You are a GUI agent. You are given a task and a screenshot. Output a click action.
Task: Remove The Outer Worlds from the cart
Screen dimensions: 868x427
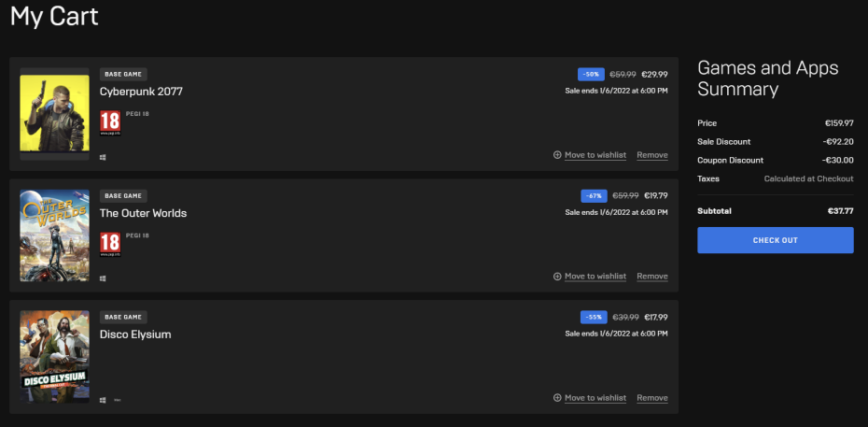(652, 277)
